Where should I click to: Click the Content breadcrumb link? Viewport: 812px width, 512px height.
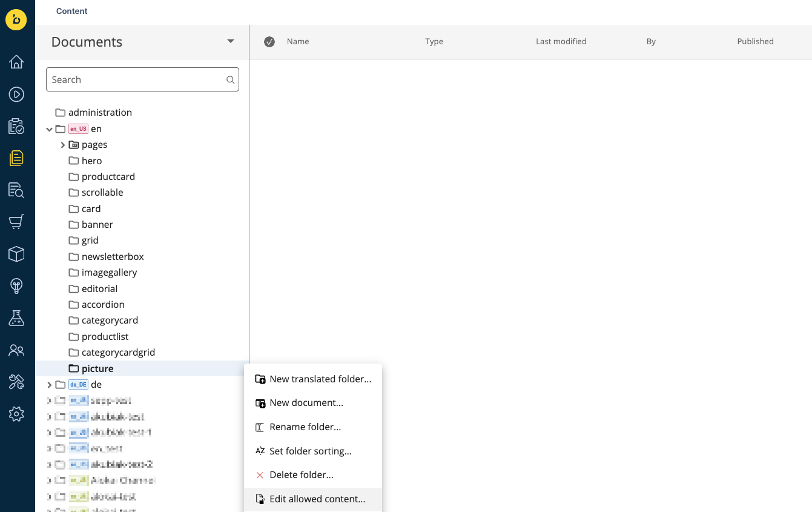tap(72, 11)
